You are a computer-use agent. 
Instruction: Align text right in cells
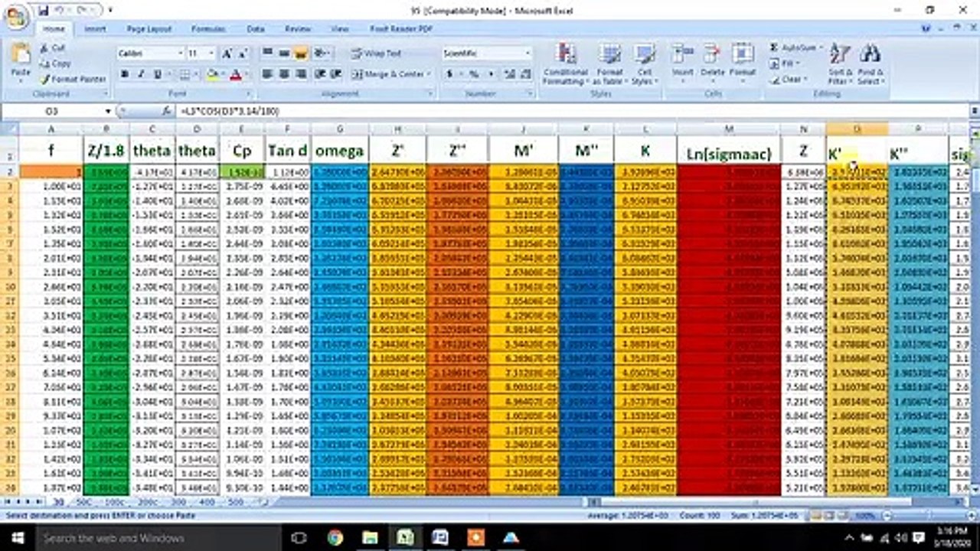click(x=301, y=74)
